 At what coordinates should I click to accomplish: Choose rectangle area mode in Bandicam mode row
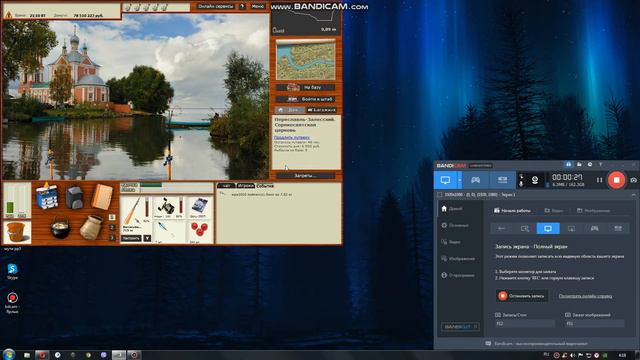[x=525, y=229]
